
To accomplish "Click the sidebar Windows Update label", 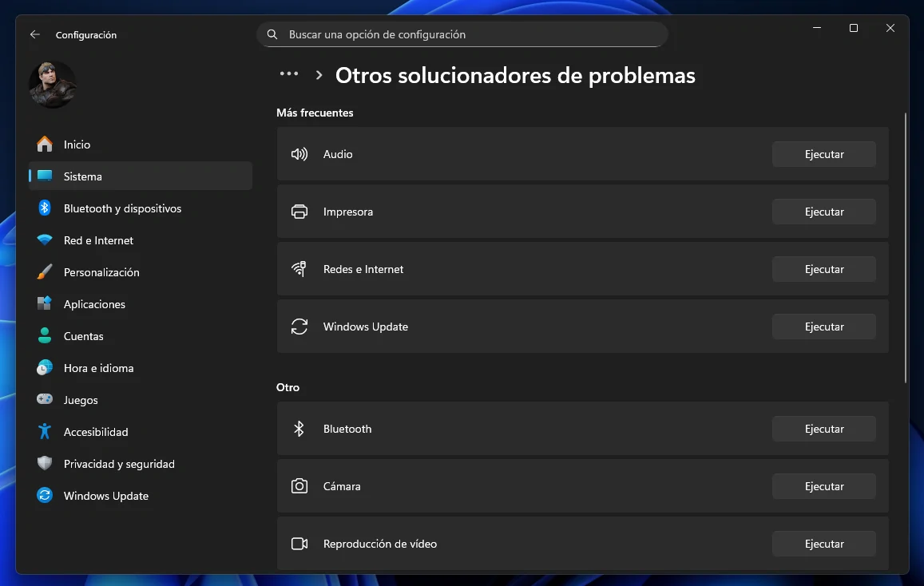I will pyautogui.click(x=106, y=496).
